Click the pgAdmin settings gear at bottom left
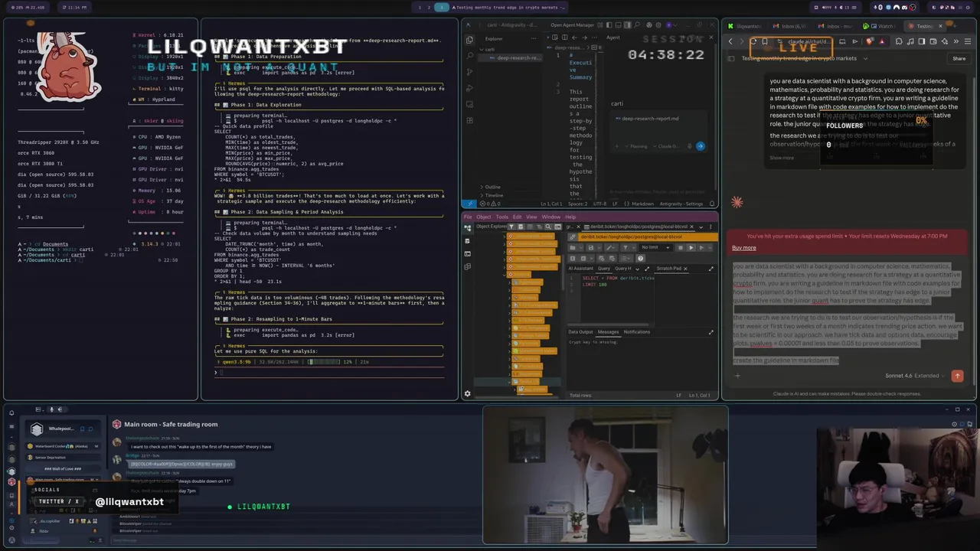Viewport: 980px width, 551px height. 467,393
